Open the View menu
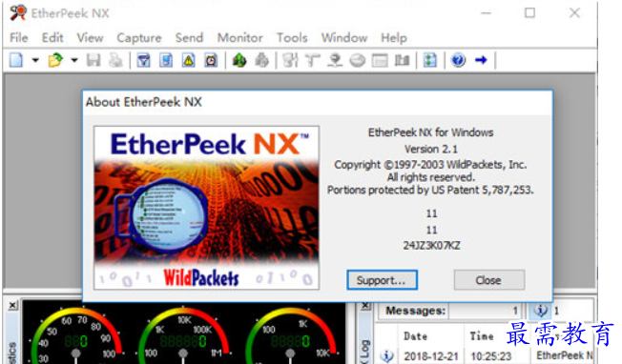This screenshot has width=622, height=364. point(90,37)
